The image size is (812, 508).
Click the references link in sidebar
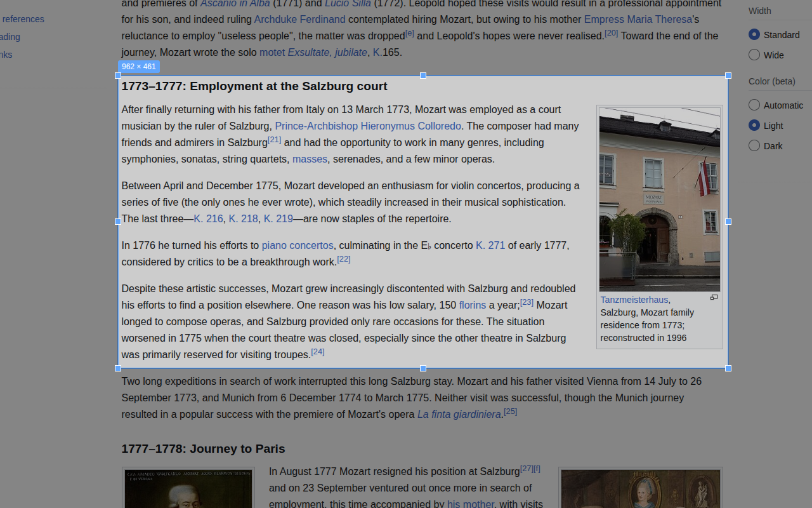[23, 19]
